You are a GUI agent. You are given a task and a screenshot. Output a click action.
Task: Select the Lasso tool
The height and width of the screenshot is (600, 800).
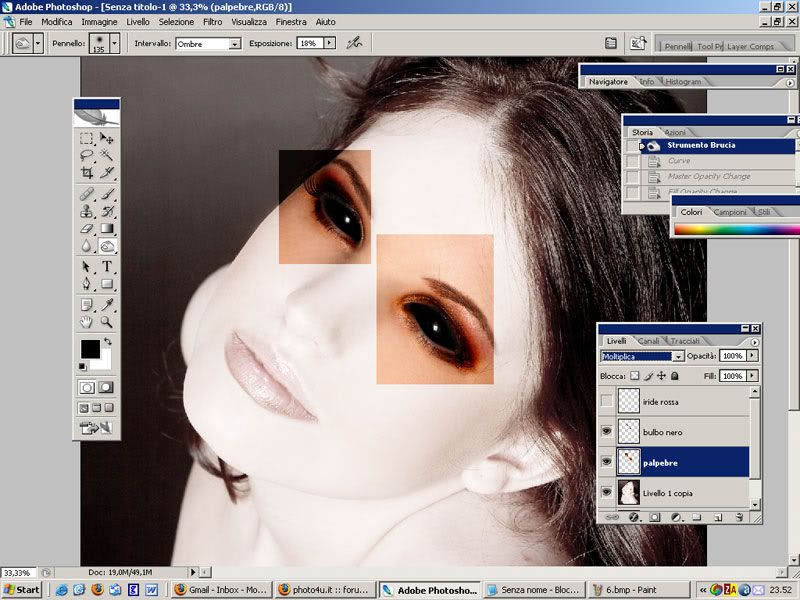[86, 155]
